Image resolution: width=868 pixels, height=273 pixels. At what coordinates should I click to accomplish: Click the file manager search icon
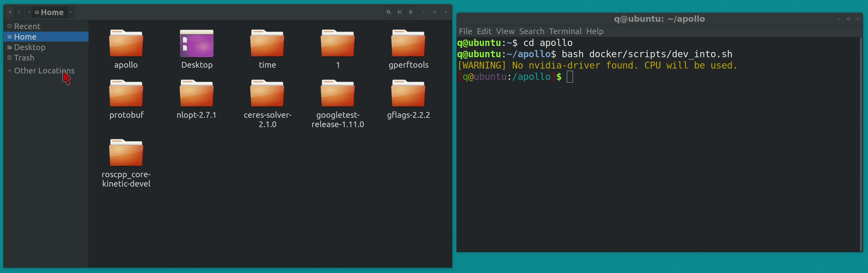pyautogui.click(x=388, y=12)
